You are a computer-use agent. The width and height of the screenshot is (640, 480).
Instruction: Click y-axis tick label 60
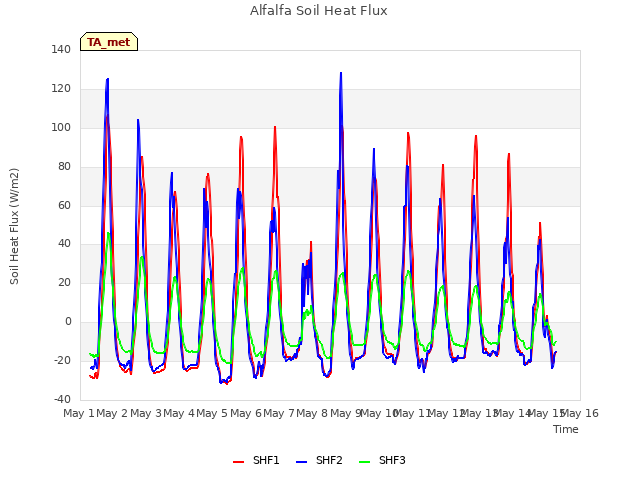64,205
